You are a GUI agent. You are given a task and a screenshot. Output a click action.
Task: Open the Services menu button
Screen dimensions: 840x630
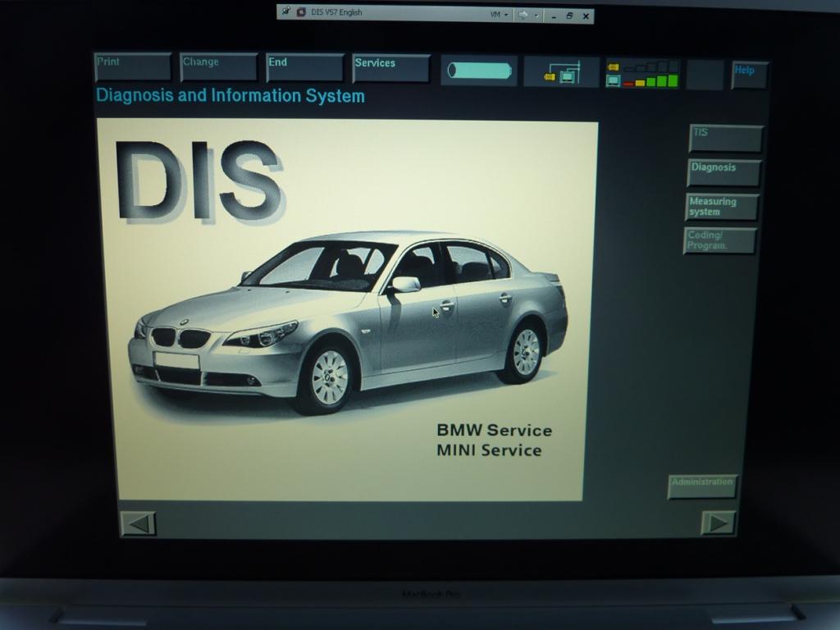[x=391, y=69]
